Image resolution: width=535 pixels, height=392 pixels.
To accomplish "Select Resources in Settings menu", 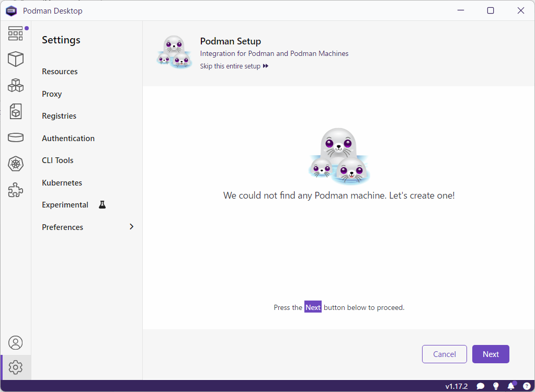I will [x=60, y=72].
